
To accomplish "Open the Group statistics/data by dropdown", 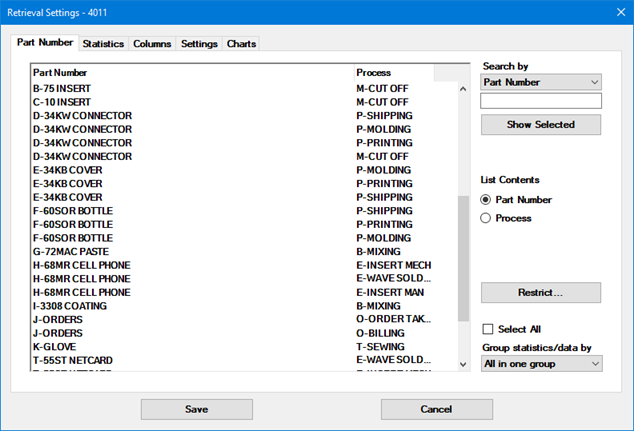I will tap(541, 364).
